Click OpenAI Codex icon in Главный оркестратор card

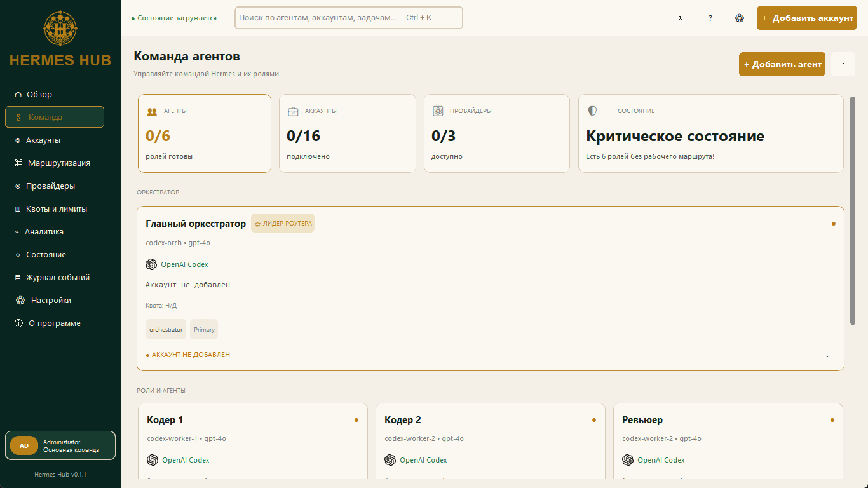point(151,264)
